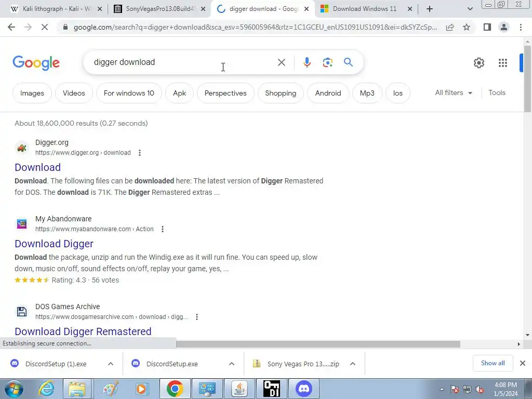Click the Digger.org favicon
Viewport: 532px width, 399px height.
(x=22, y=148)
